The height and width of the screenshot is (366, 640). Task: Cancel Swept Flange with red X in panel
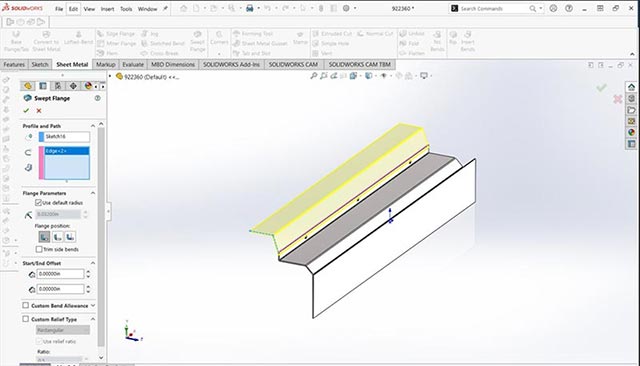pos(39,111)
